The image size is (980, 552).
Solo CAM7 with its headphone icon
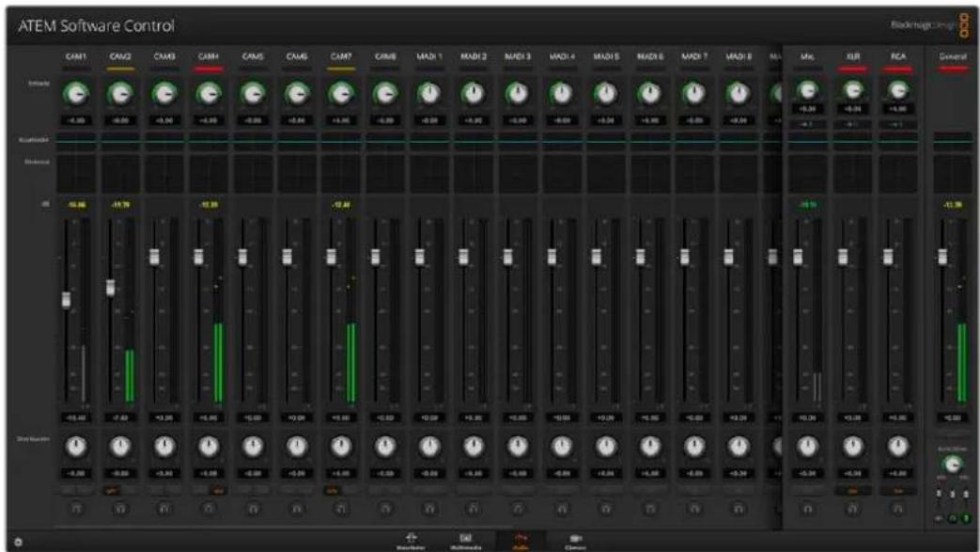pyautogui.click(x=341, y=509)
